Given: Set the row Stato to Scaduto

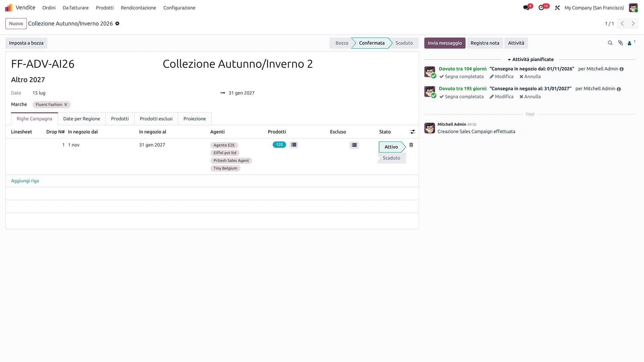Looking at the screenshot, I should coord(391,158).
